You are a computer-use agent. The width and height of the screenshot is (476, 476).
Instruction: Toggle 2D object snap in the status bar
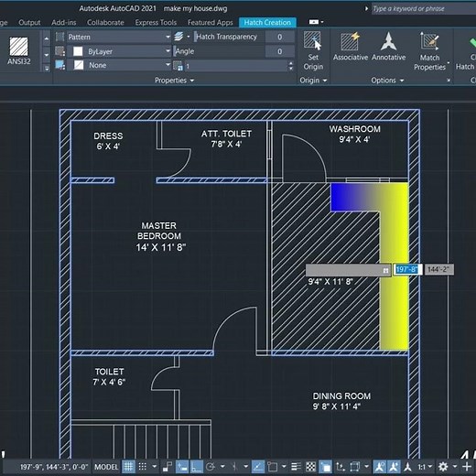[x=272, y=466]
